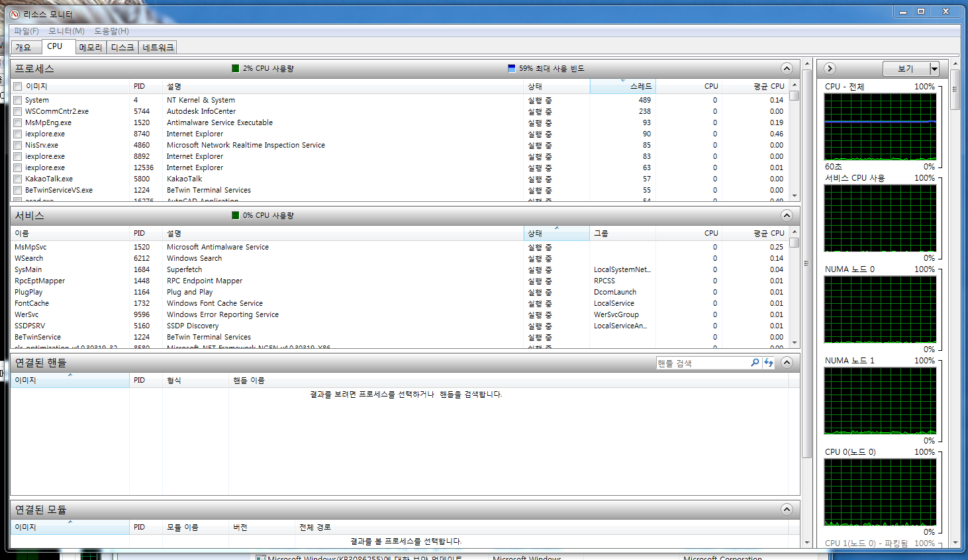Click the CPU - 전체 usage graph
This screenshot has width=968, height=560.
coord(880,126)
